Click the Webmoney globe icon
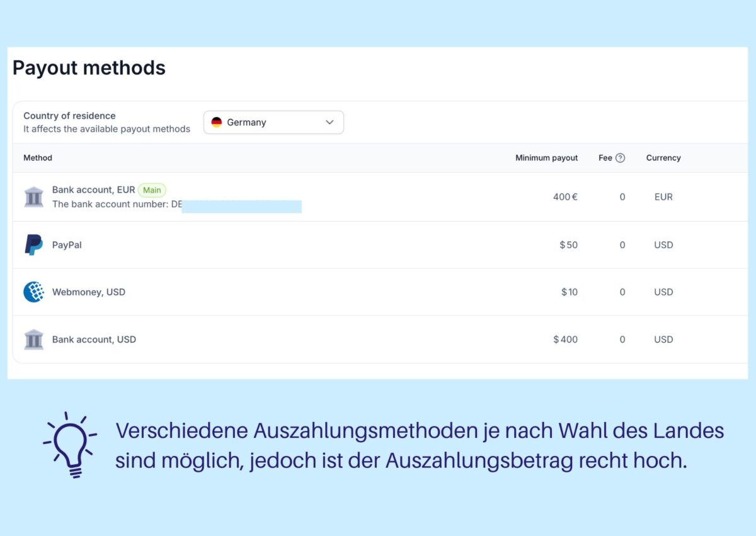Image resolution: width=756 pixels, height=536 pixels. (34, 292)
